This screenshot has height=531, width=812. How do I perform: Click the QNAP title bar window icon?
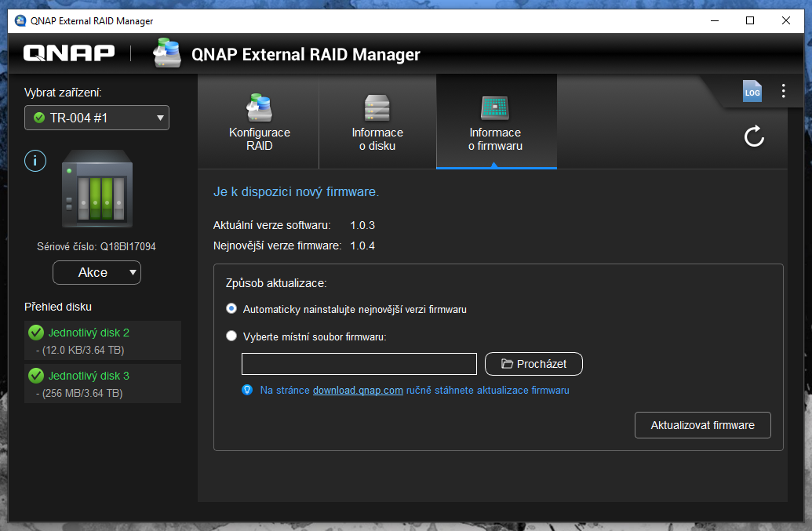click(20, 20)
